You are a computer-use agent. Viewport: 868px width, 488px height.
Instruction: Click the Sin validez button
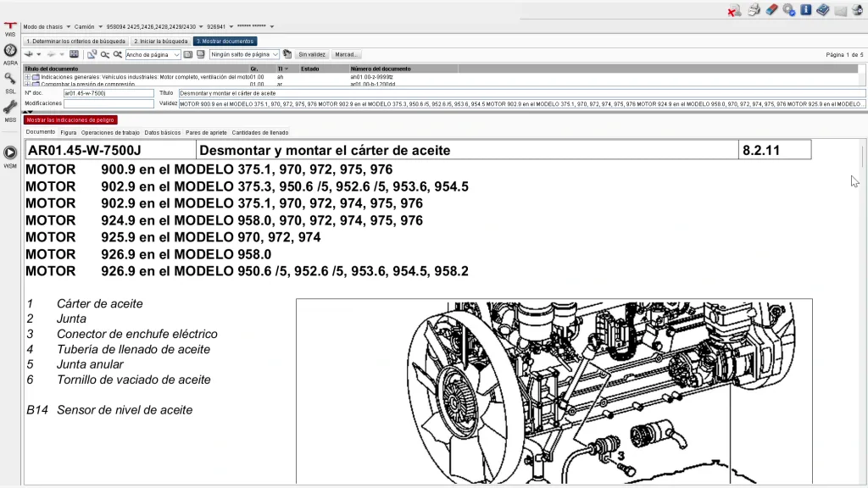tap(312, 54)
